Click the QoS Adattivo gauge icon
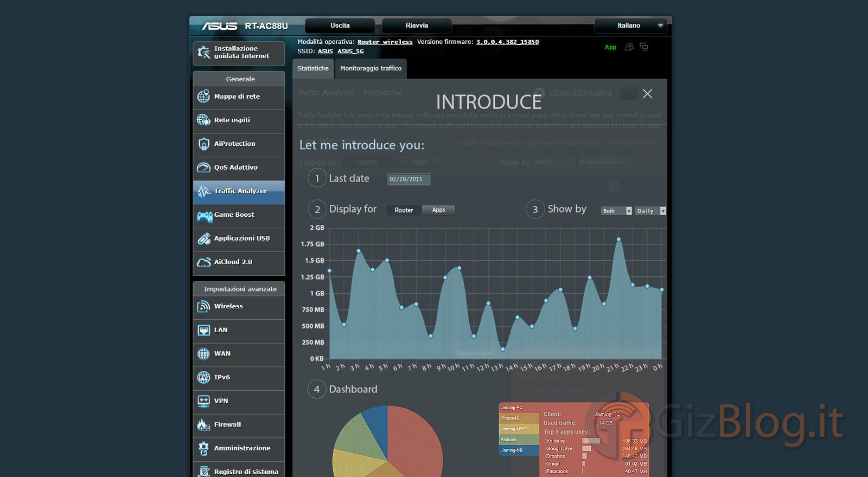Viewport: 868px width, 477px height. (203, 167)
